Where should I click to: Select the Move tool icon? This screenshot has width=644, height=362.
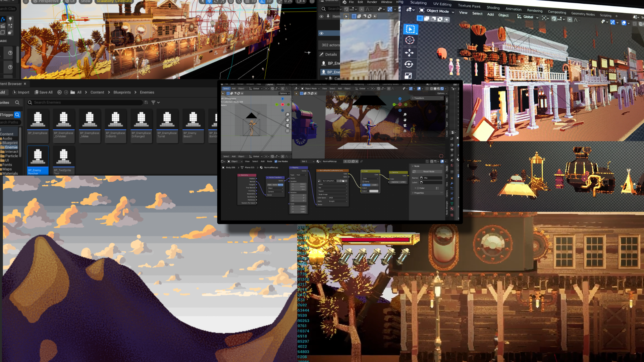[x=409, y=53]
